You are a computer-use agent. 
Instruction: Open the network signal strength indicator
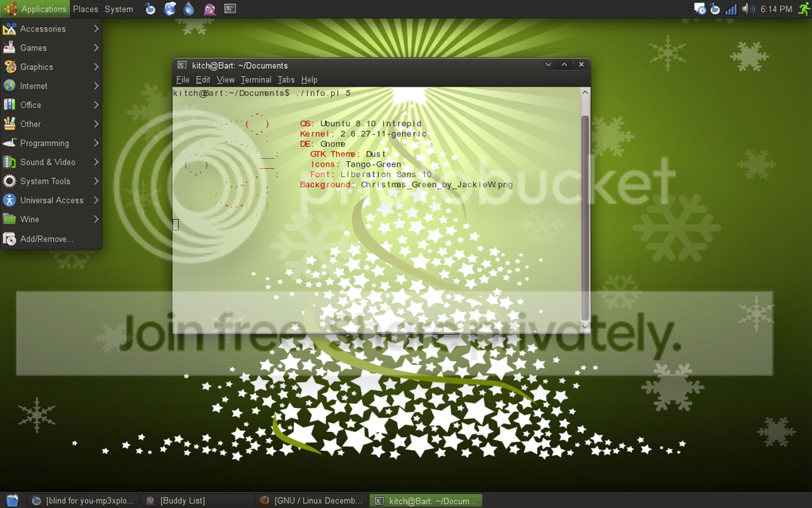[731, 9]
